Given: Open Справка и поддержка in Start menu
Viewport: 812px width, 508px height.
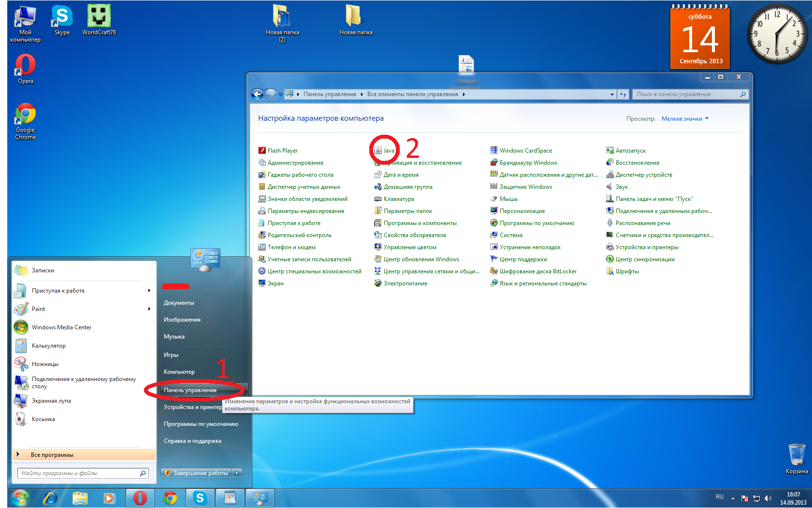Looking at the screenshot, I should pos(192,441).
